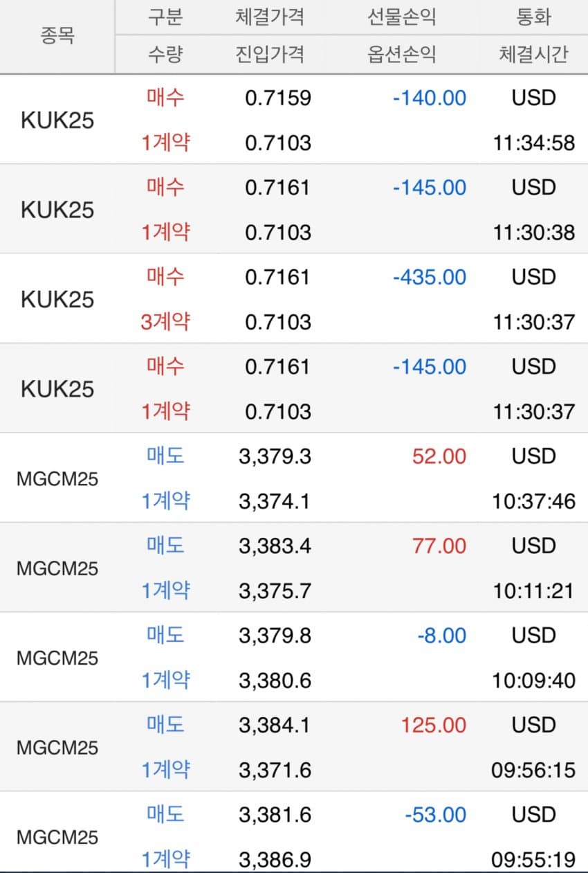Click the 125.00 profit value
The height and width of the screenshot is (873, 588).
point(434,725)
